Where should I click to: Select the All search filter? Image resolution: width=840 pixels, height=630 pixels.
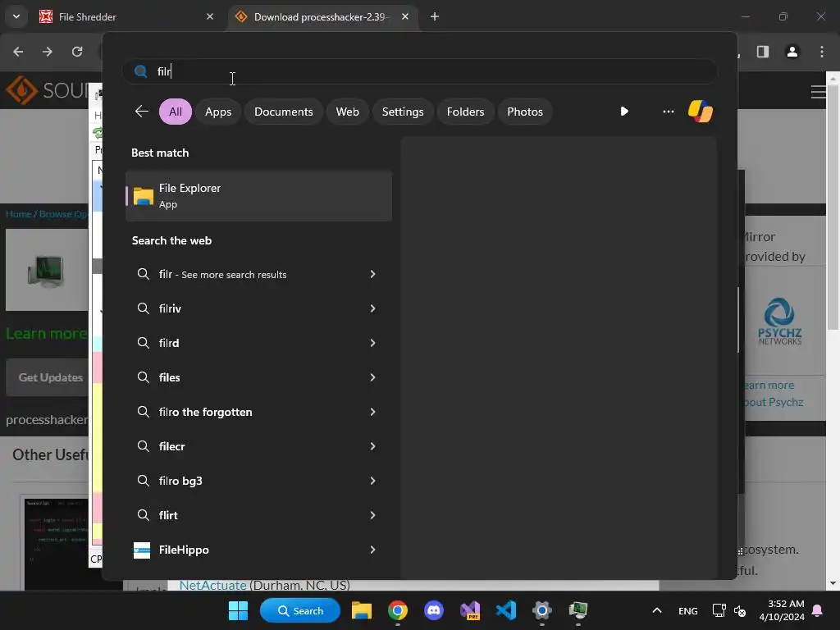176,112
